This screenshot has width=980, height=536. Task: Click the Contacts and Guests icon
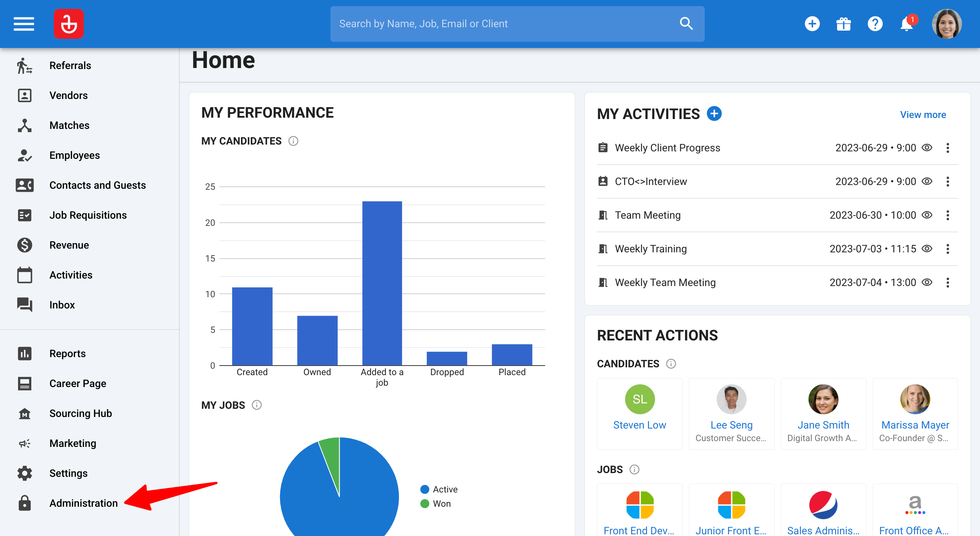pyautogui.click(x=24, y=185)
